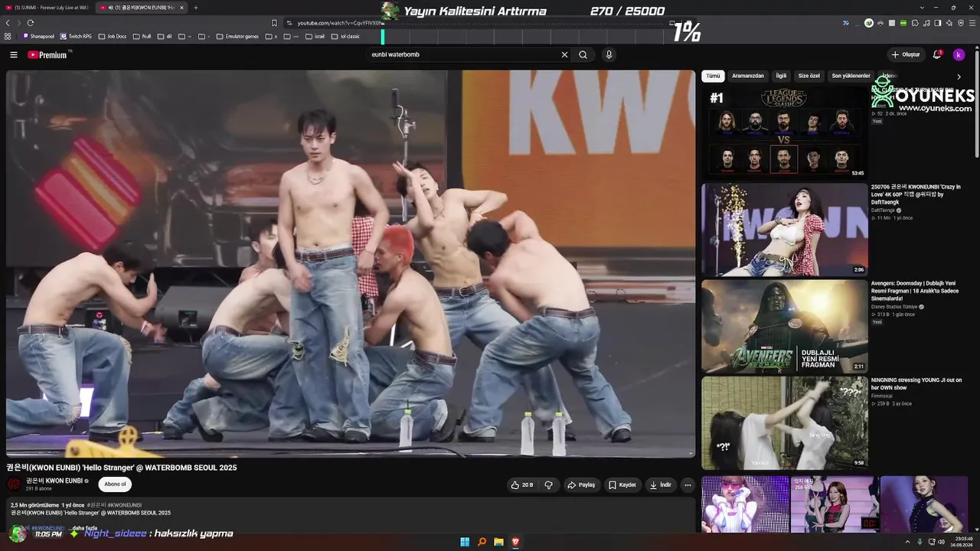Dislike the video
Image resolution: width=980 pixels, height=551 pixels.
(548, 484)
